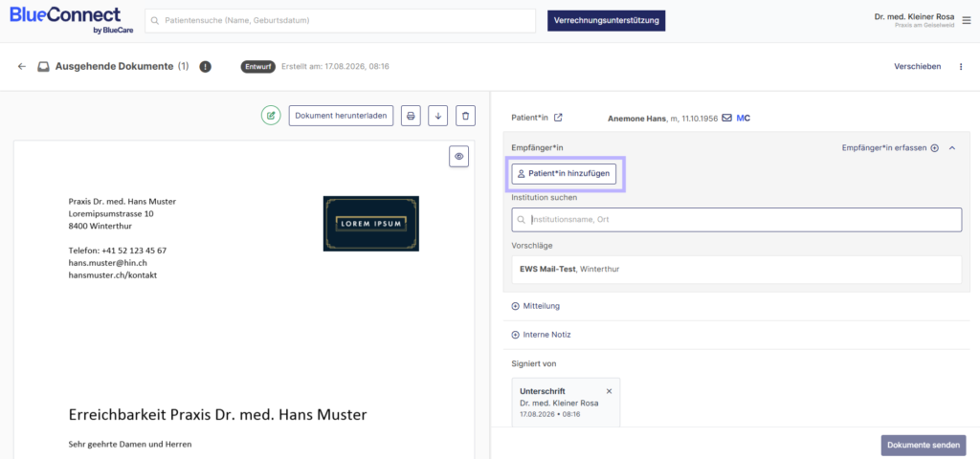Expand the Interne Notiz section
This screenshot has height=459, width=980.
[x=542, y=335]
